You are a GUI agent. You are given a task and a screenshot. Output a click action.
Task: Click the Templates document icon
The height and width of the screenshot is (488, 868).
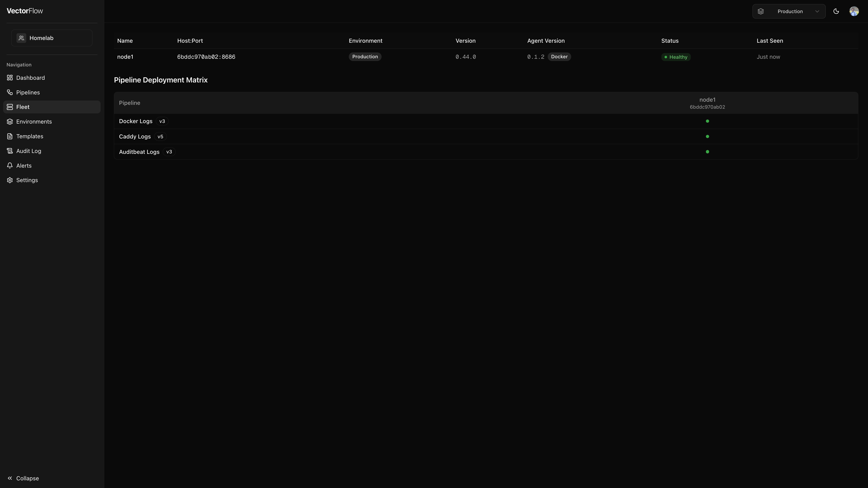coord(10,136)
